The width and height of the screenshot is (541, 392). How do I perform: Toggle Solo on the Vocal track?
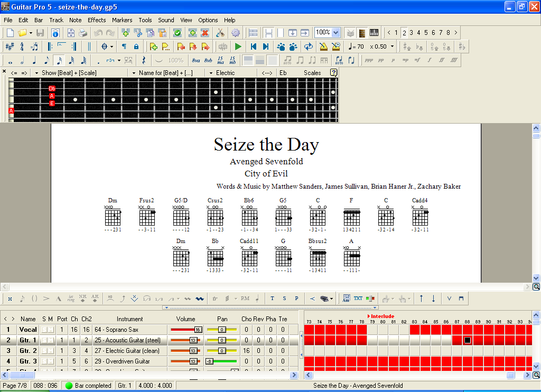pos(44,330)
